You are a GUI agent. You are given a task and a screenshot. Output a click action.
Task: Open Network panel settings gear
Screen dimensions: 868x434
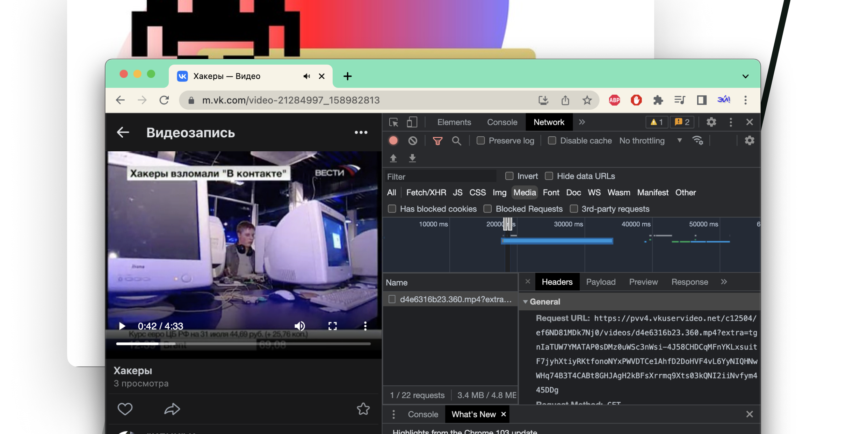click(749, 141)
